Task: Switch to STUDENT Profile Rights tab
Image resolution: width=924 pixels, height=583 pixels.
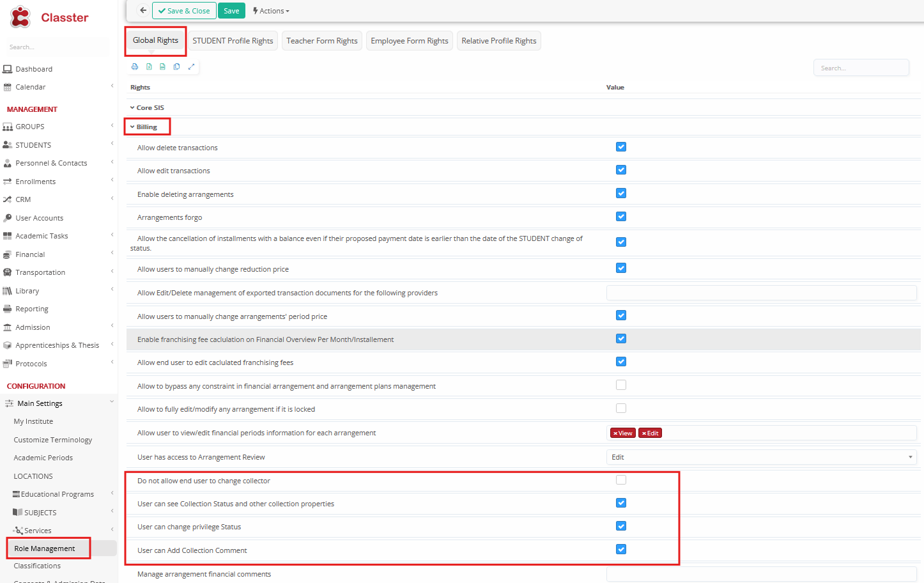Action: tap(233, 41)
